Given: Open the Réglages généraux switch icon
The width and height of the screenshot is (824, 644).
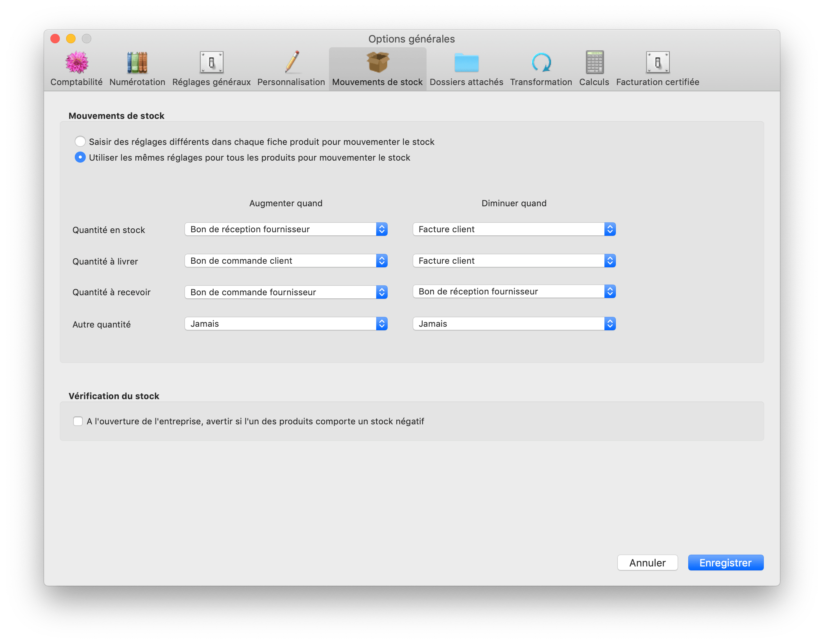Looking at the screenshot, I should pyautogui.click(x=211, y=63).
